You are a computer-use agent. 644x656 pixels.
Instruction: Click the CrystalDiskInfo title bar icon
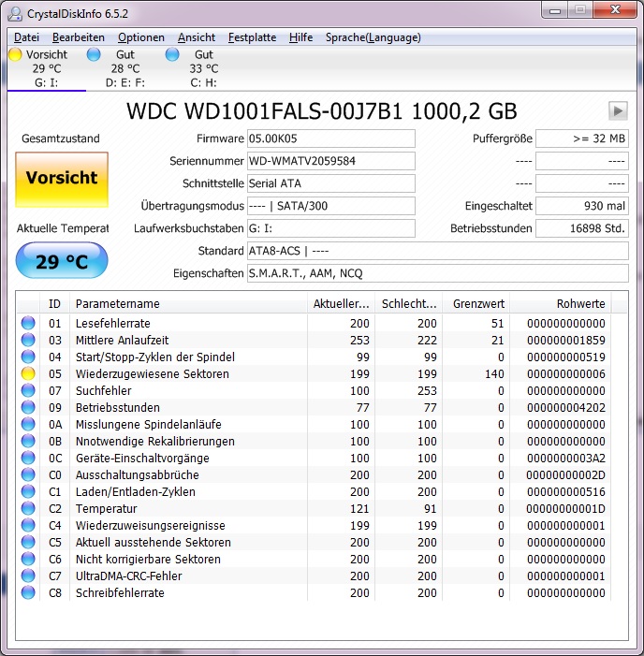[15, 14]
